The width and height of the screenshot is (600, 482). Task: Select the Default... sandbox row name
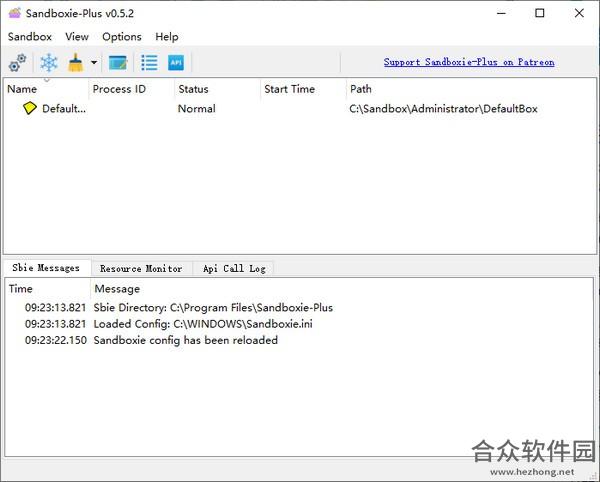pos(64,109)
